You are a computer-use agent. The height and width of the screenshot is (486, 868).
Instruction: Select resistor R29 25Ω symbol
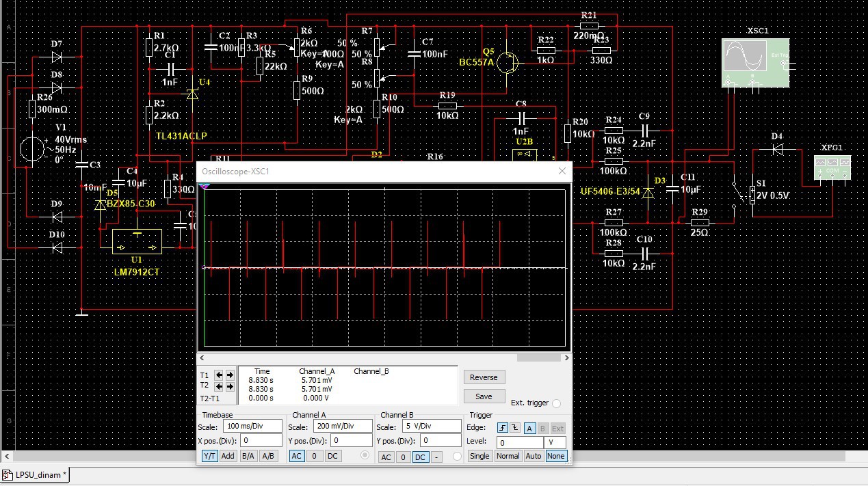(699, 223)
